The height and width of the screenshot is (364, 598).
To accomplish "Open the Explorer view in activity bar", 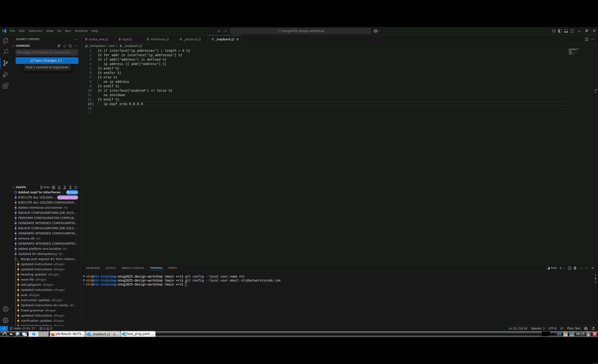I will tap(5, 41).
